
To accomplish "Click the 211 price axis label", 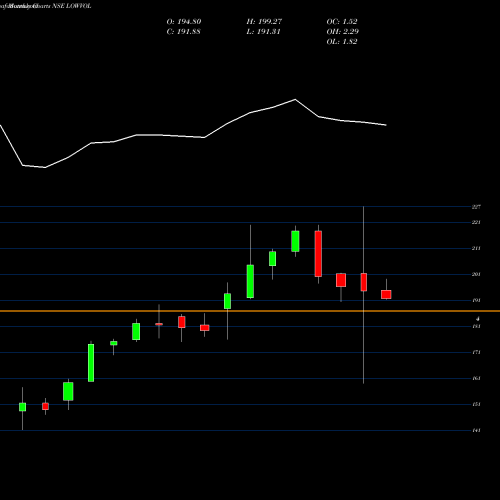I will click(476, 248).
